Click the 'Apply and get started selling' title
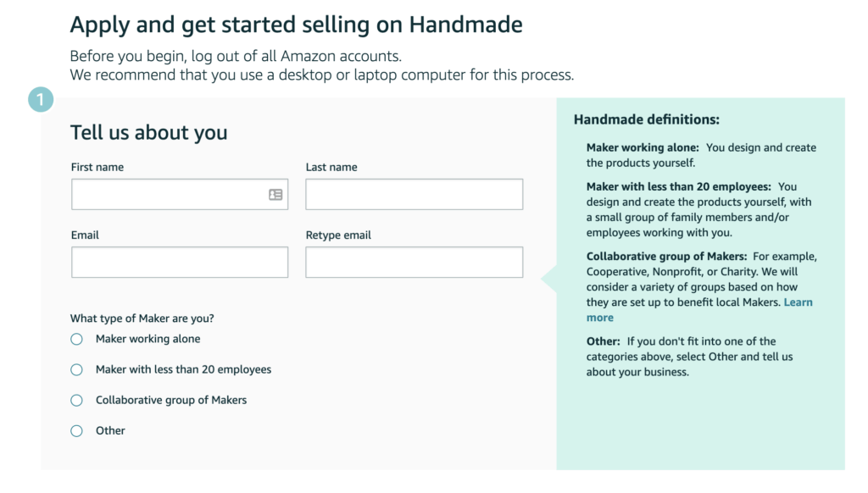 click(296, 25)
